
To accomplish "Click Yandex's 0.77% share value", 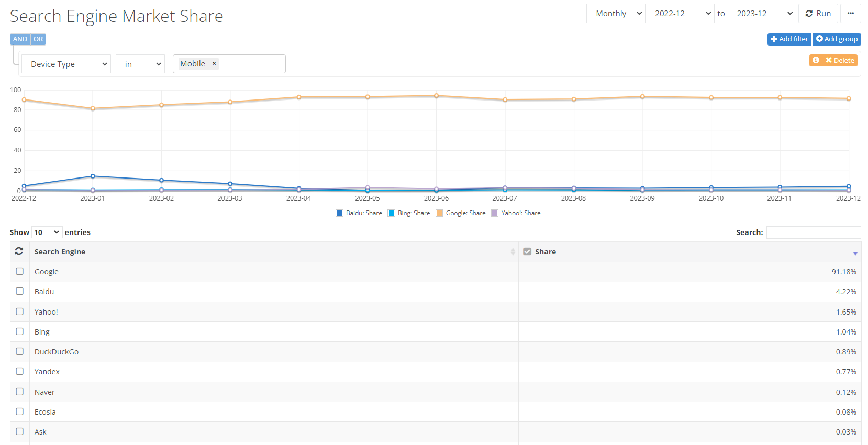I will pos(846,372).
